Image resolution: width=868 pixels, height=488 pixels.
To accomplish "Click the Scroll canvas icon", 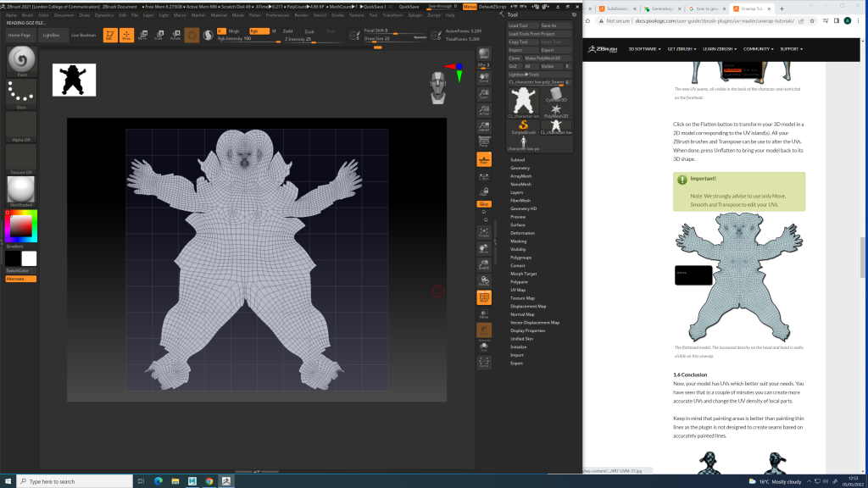I will click(x=484, y=78).
